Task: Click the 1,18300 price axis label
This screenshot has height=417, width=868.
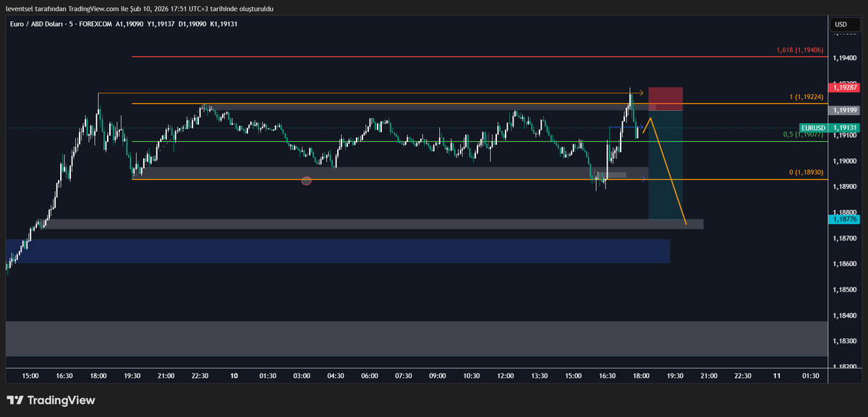Action: [x=846, y=341]
